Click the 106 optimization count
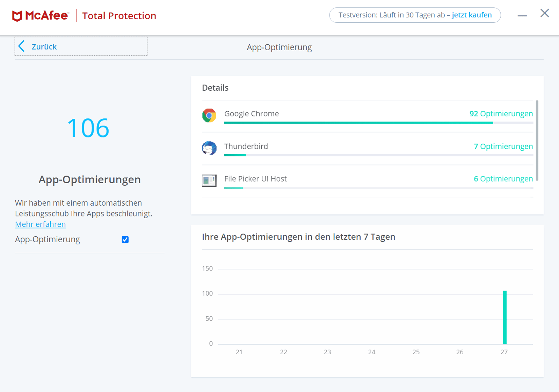Image resolution: width=559 pixels, height=392 pixels. [x=88, y=128]
